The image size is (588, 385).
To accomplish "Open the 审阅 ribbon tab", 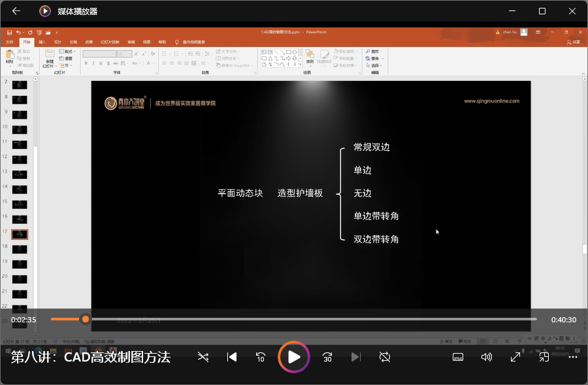I will (131, 42).
